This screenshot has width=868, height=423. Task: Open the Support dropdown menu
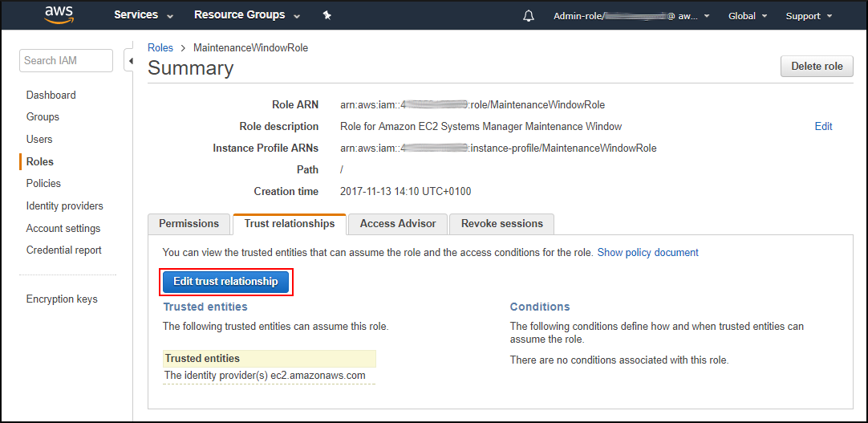(x=809, y=16)
